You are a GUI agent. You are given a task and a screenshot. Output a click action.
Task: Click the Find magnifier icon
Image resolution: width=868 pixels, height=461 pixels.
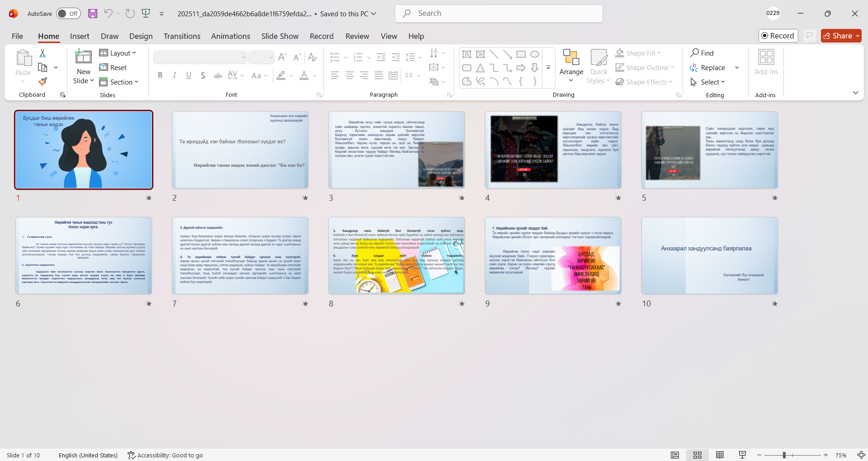tap(695, 53)
